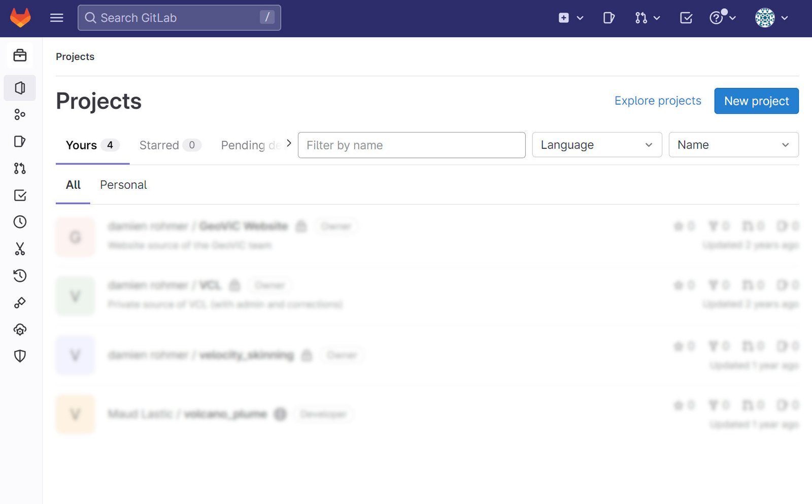Open Merge requests from the sidebar
812x504 pixels.
click(20, 168)
